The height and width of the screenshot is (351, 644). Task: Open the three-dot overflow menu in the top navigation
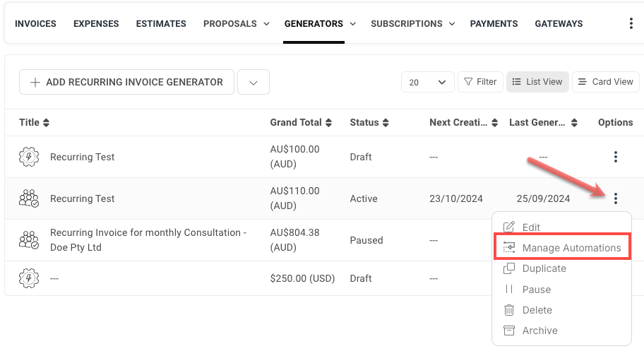click(x=631, y=23)
